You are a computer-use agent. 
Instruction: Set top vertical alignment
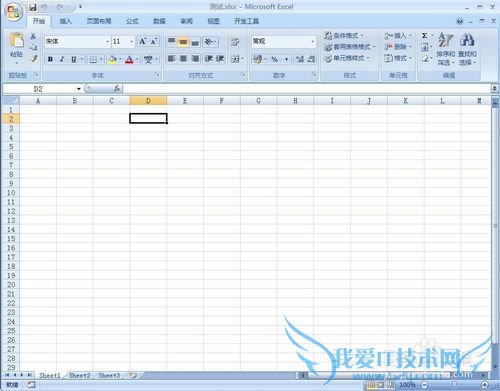(x=171, y=41)
